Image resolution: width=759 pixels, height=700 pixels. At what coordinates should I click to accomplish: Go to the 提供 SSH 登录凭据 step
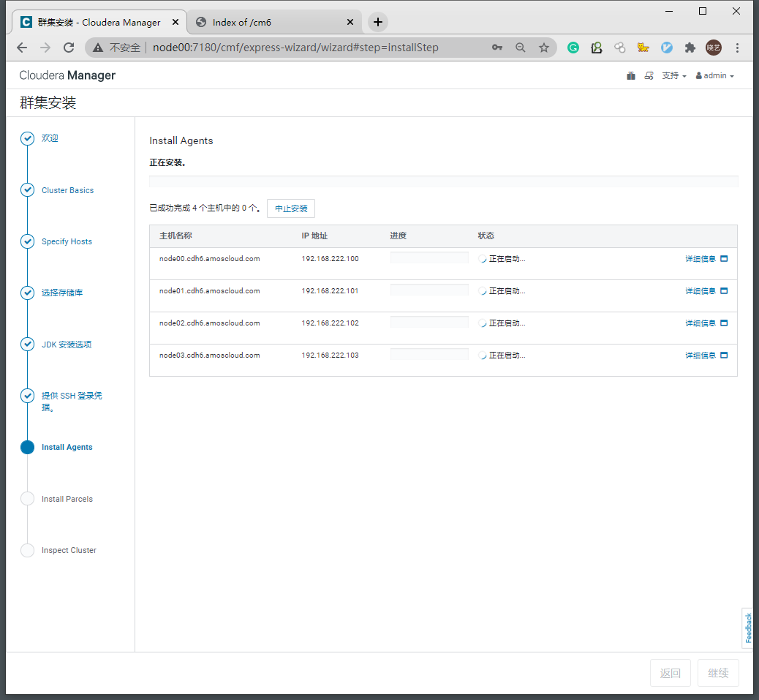click(72, 402)
